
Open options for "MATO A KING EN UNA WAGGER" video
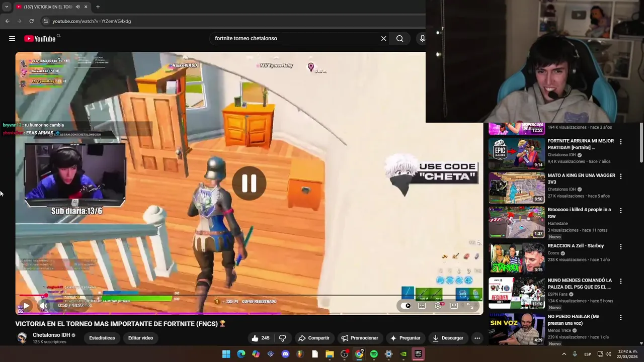click(620, 176)
